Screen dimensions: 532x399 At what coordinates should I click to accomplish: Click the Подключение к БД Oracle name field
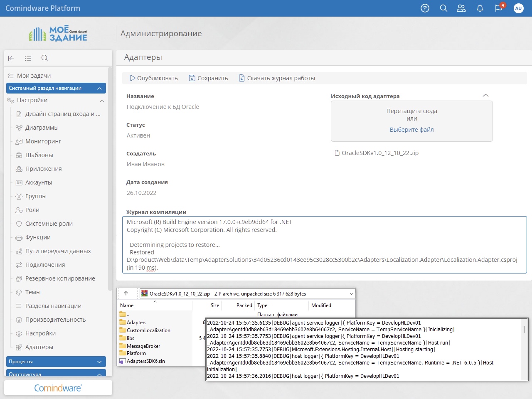pos(163,107)
